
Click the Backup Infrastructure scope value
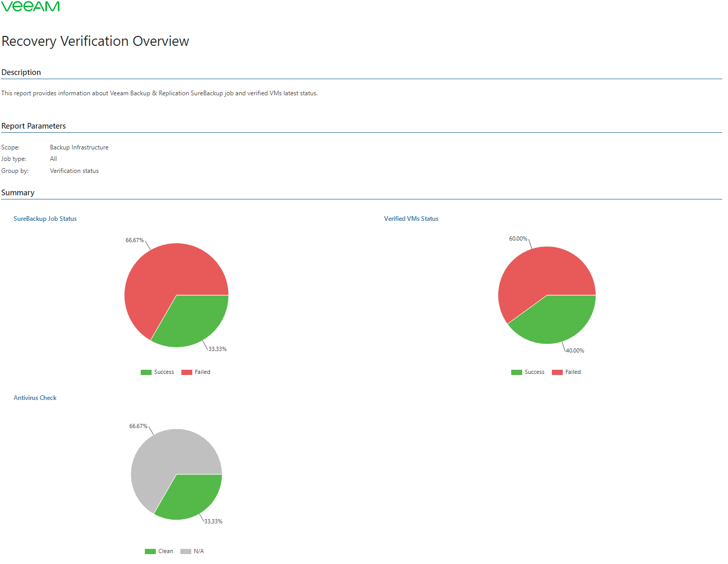(79, 147)
